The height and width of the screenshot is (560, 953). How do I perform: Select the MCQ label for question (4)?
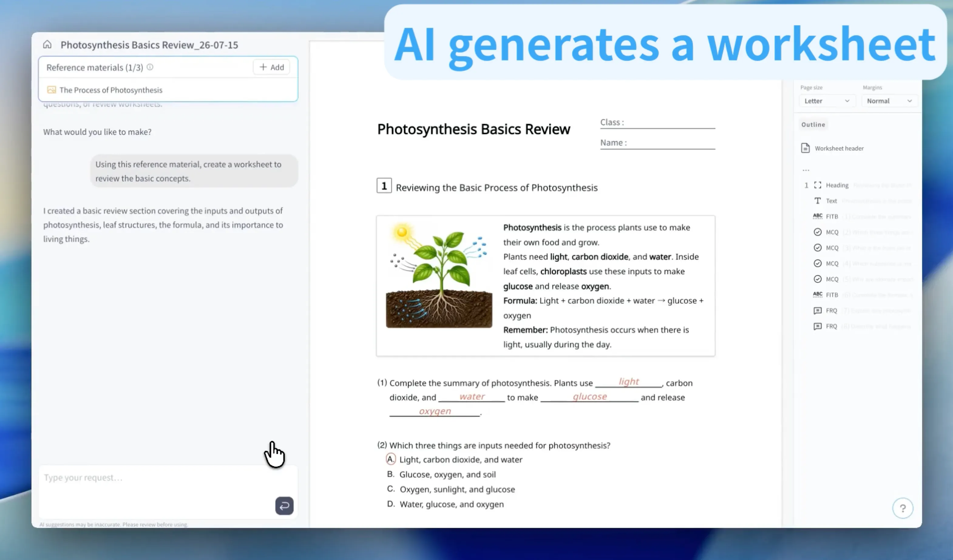click(832, 263)
